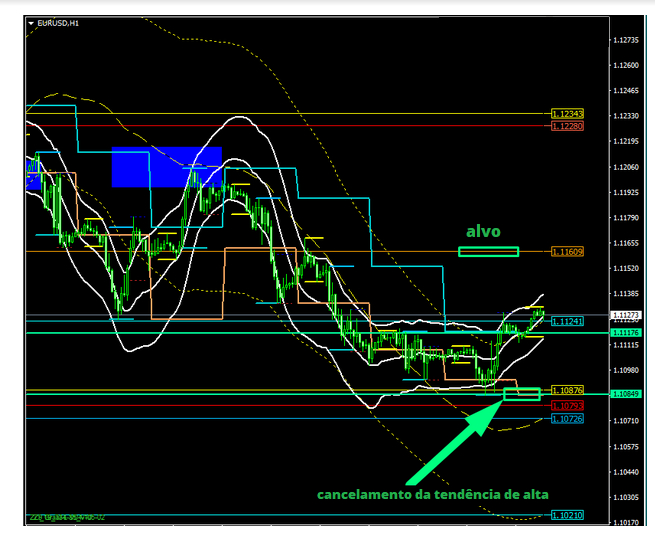The image size is (655, 538).
Task: Click the EURUSD,H1 chart title
Action: click(58, 22)
